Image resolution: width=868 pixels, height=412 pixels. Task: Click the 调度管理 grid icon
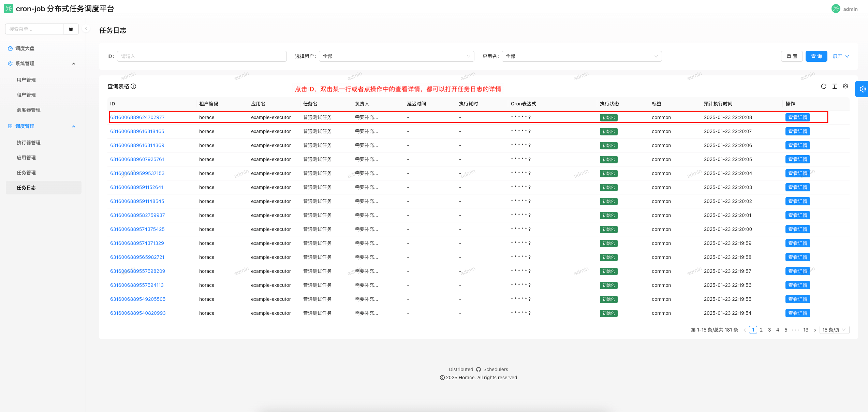(10, 126)
